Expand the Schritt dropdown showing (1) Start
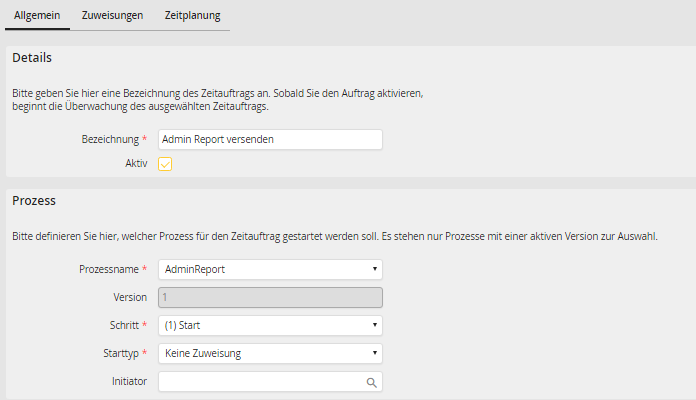 tap(270, 325)
